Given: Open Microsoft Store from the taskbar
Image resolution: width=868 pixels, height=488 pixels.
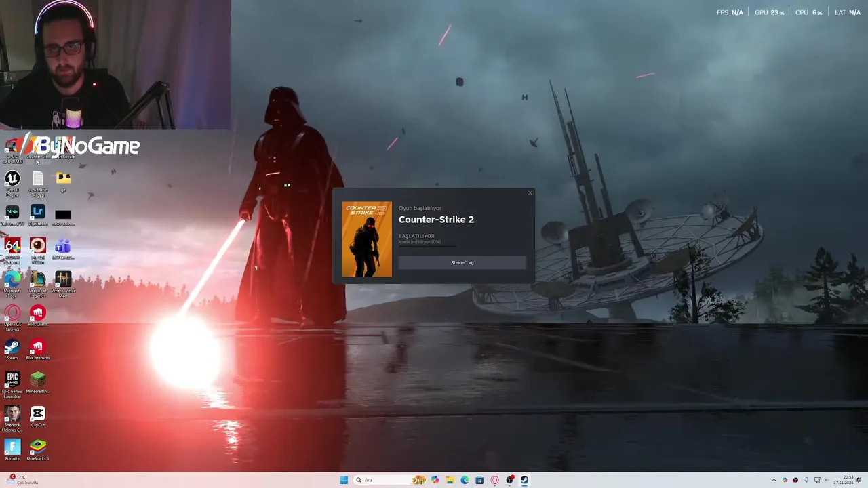Looking at the screenshot, I should coord(479,480).
